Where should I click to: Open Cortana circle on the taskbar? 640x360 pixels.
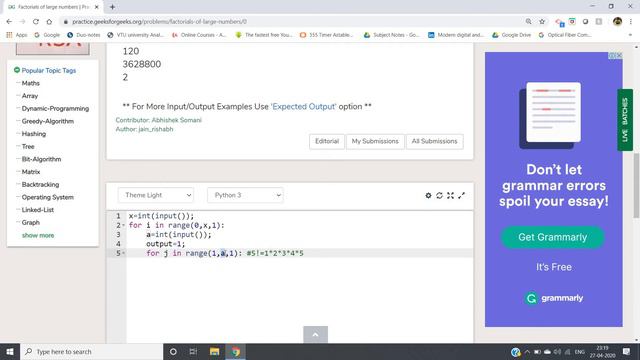(x=173, y=351)
